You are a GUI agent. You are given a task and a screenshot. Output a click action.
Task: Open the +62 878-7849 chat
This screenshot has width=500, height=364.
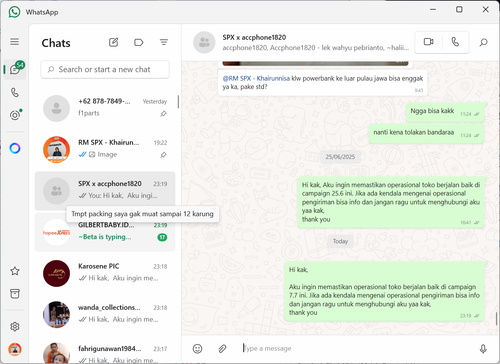point(105,108)
